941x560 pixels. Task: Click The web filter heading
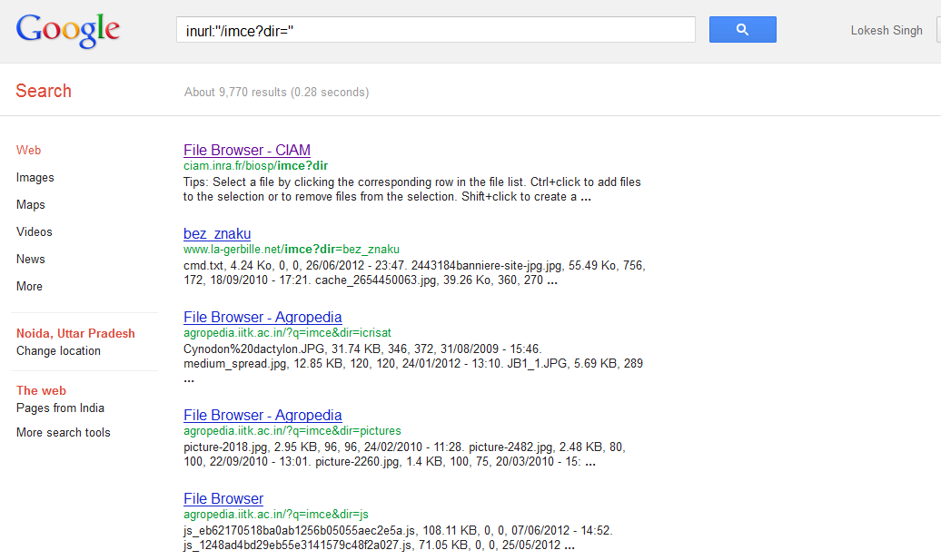click(x=41, y=390)
